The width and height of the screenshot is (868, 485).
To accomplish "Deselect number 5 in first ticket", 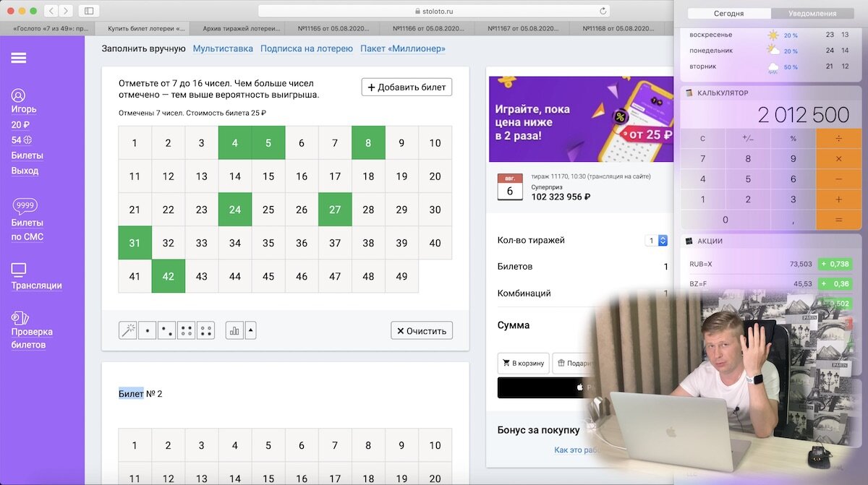I will [x=268, y=143].
